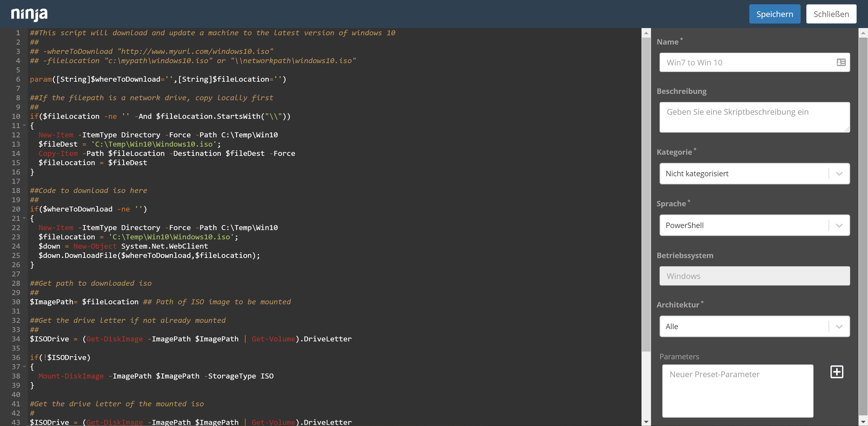Expand the Architektur dropdown showing Alle

754,326
